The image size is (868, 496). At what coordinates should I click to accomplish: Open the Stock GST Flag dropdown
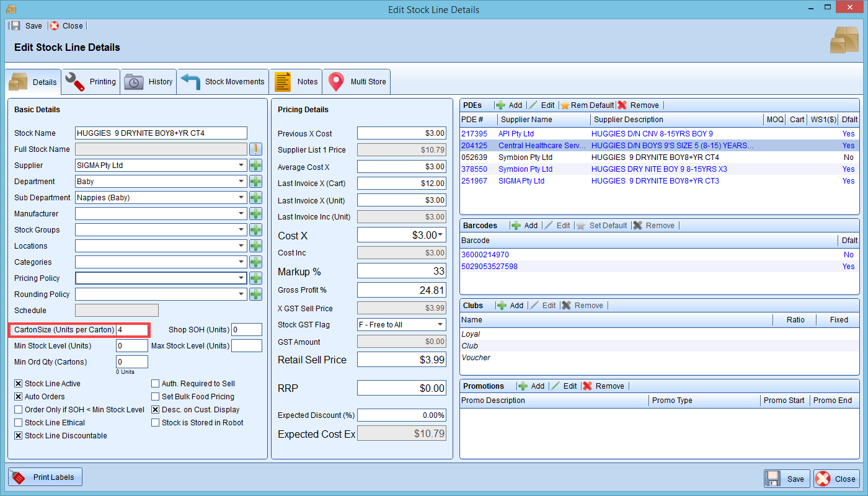tap(440, 325)
